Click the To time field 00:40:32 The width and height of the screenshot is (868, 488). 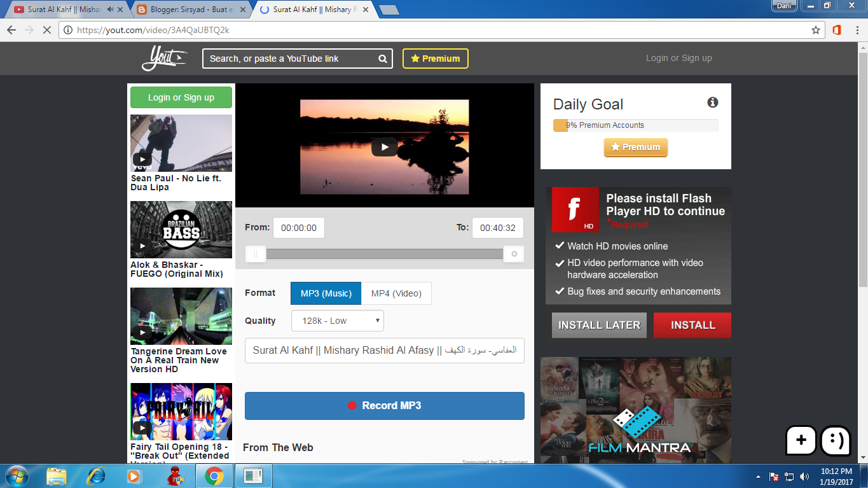(x=498, y=228)
